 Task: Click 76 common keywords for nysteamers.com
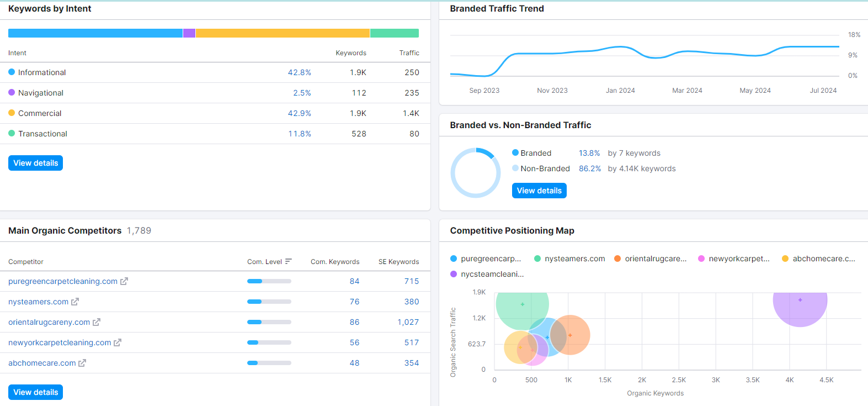(354, 302)
